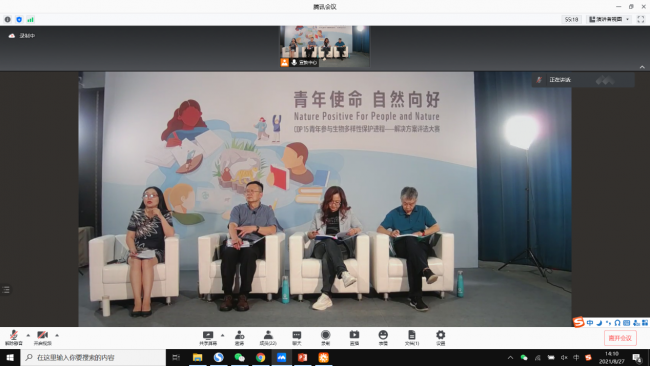The width and height of the screenshot is (650, 366).
Task: Open the emoji reactions icon
Action: [383, 337]
